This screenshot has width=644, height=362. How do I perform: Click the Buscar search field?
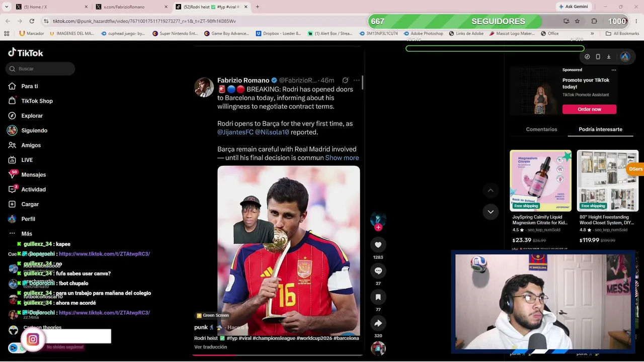point(41,69)
